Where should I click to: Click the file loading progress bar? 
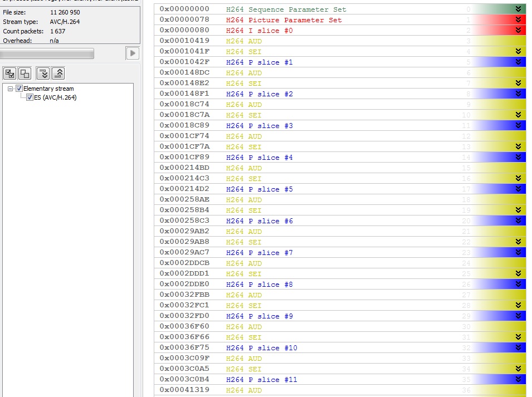coord(47,53)
